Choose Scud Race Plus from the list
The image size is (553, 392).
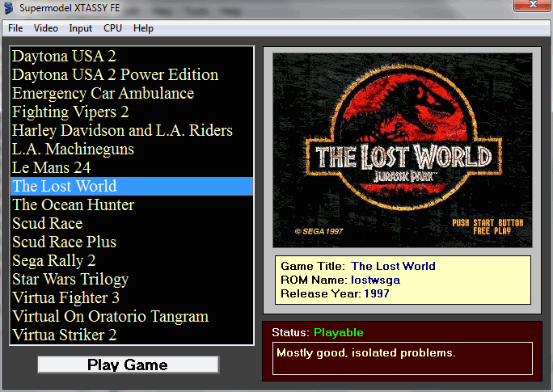(x=132, y=242)
